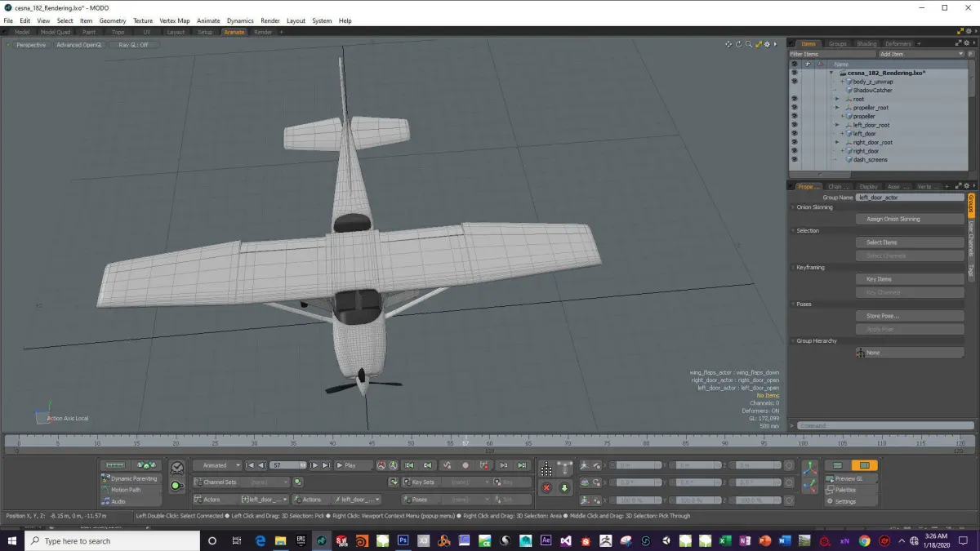Viewport: 980px width, 551px height.
Task: Expand left_door_root in item list
Action: (837, 125)
